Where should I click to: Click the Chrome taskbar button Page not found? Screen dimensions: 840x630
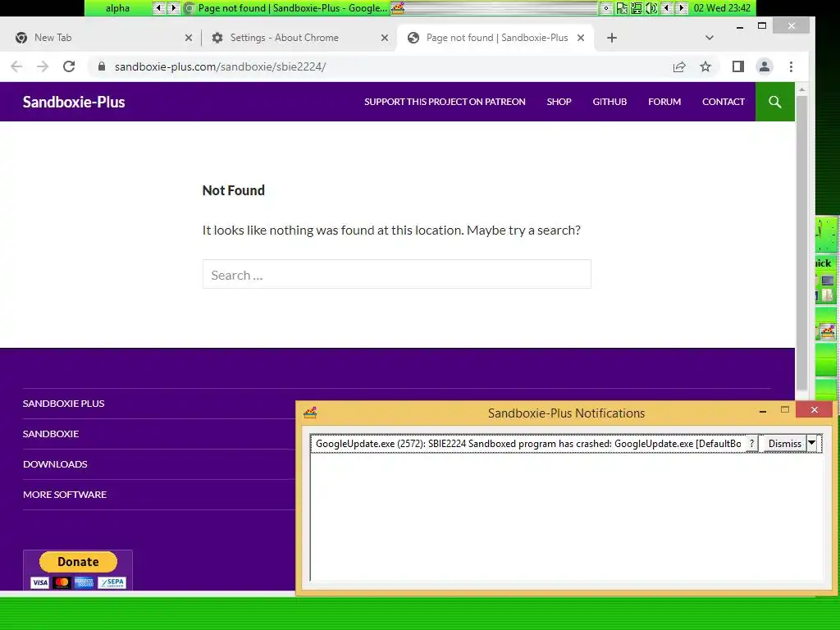(286, 8)
